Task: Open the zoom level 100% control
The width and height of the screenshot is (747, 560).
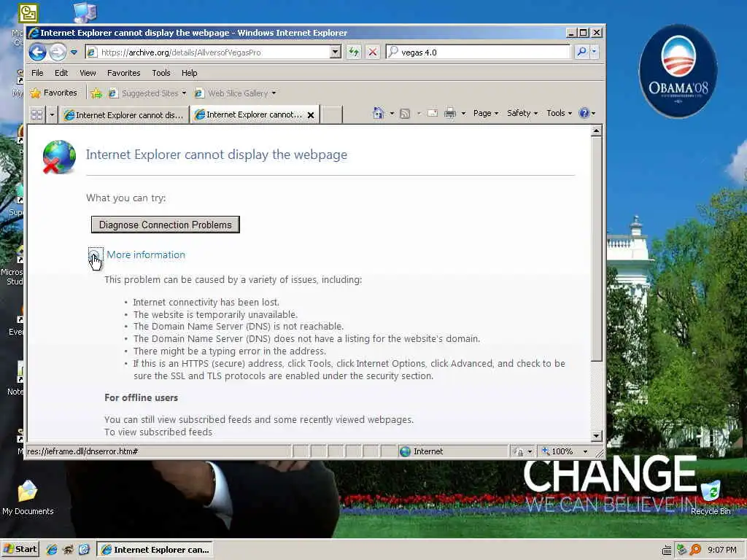Action: point(559,451)
